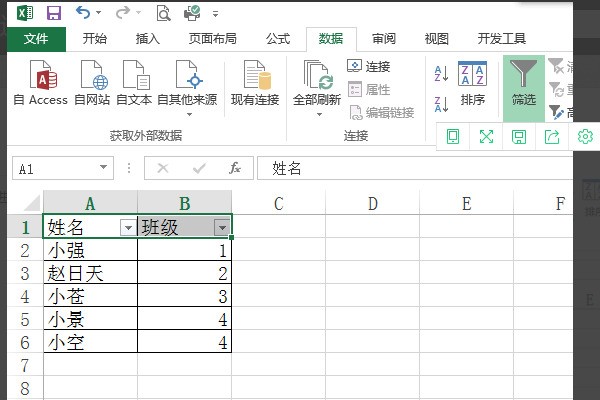The width and height of the screenshot is (600, 400).
Task: Open the 班级 filter dropdown
Action: (222, 228)
